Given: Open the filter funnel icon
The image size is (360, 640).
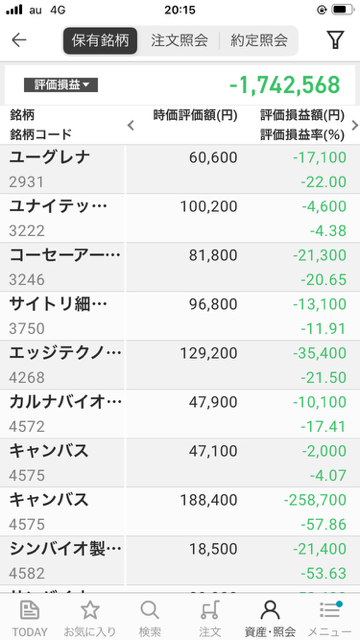Looking at the screenshot, I should tap(335, 40).
